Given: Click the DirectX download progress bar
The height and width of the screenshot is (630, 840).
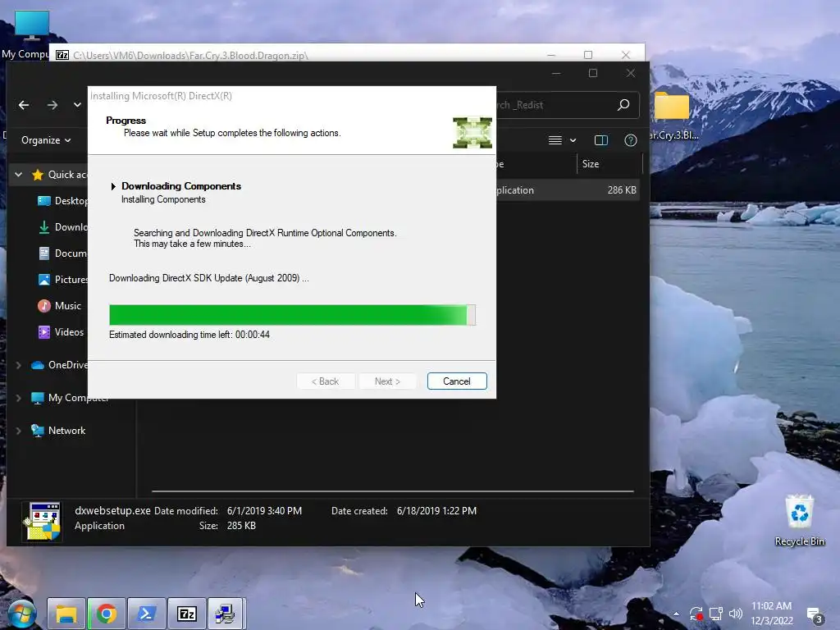Looking at the screenshot, I should click(x=292, y=315).
